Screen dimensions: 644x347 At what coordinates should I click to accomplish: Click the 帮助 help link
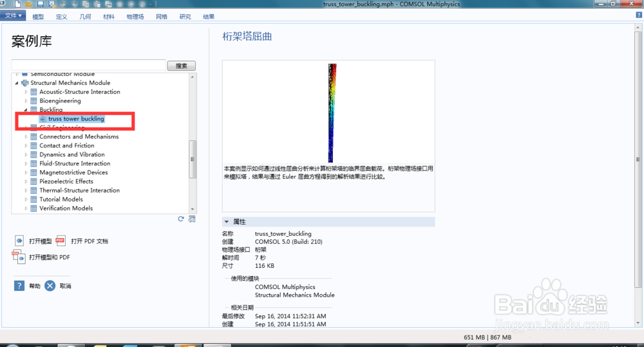point(35,286)
